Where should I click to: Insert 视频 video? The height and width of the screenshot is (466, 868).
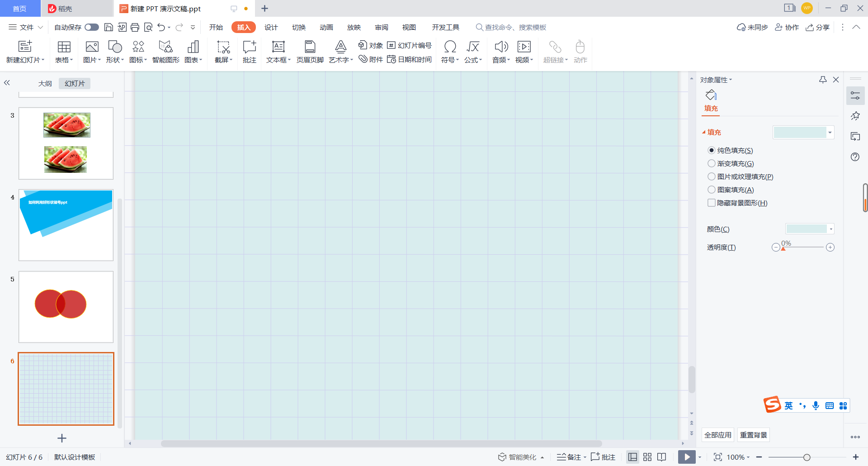[x=524, y=52]
